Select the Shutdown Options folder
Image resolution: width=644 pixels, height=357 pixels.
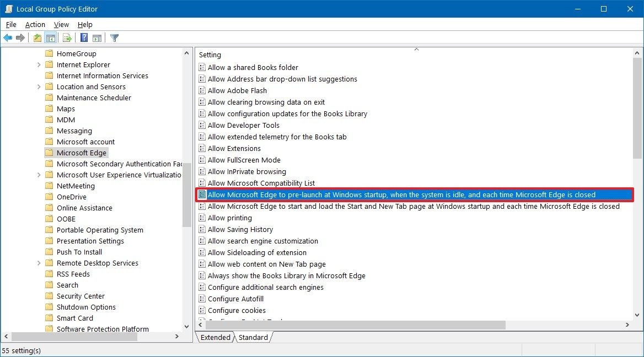coord(86,307)
